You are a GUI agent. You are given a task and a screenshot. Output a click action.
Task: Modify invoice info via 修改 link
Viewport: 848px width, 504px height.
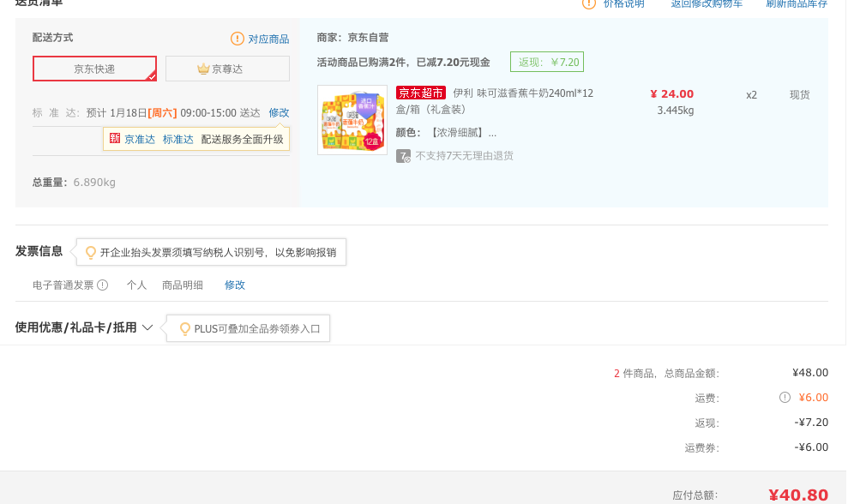click(x=235, y=285)
